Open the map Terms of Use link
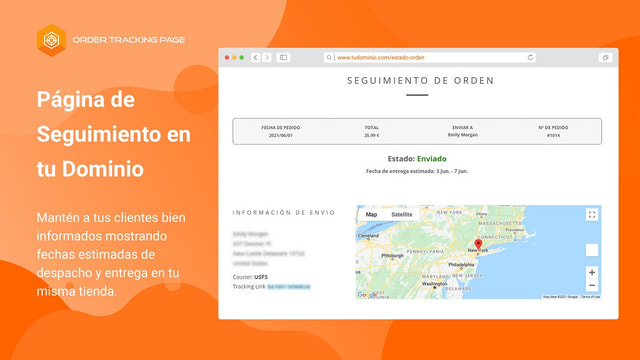Screen dimensions: 640x360 coord(591,297)
